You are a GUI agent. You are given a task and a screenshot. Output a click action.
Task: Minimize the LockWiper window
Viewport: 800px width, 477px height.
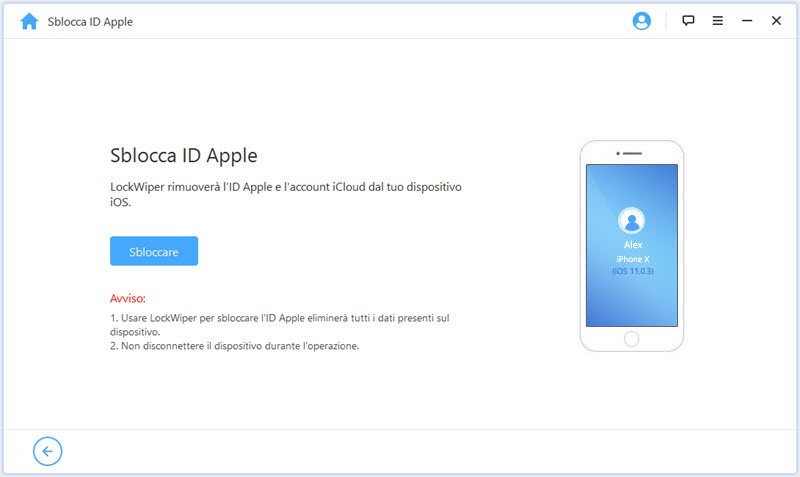pyautogui.click(x=747, y=21)
